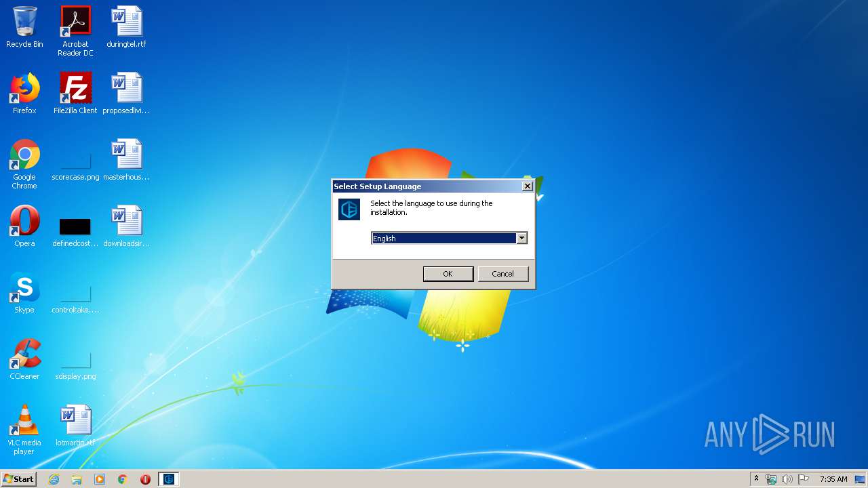Image resolution: width=868 pixels, height=488 pixels.
Task: Open Chrome from the taskbar
Action: 123,479
